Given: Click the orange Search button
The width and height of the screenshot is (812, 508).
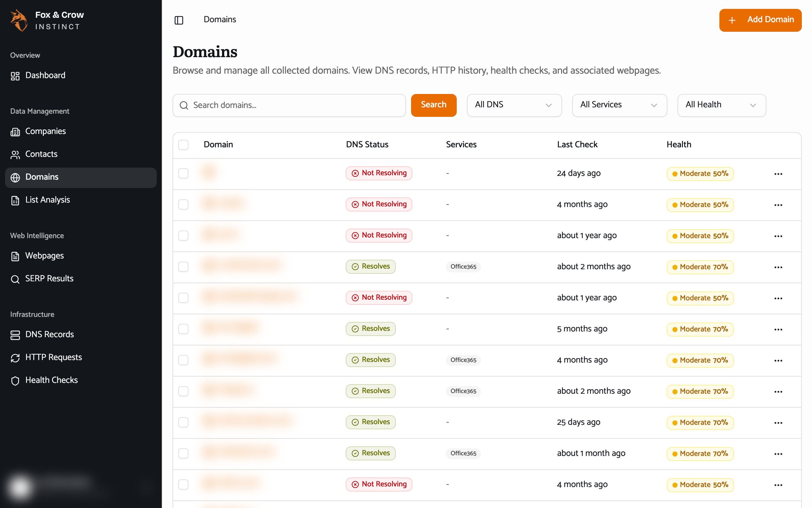Looking at the screenshot, I should click(x=434, y=105).
